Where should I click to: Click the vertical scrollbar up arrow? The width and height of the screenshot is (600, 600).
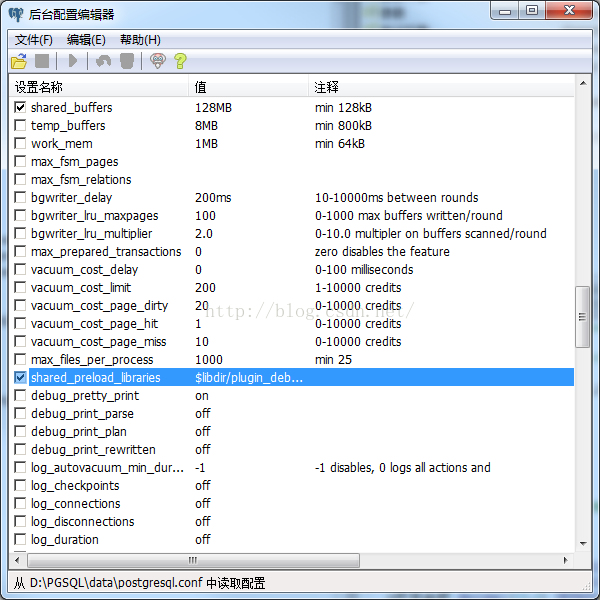(583, 83)
